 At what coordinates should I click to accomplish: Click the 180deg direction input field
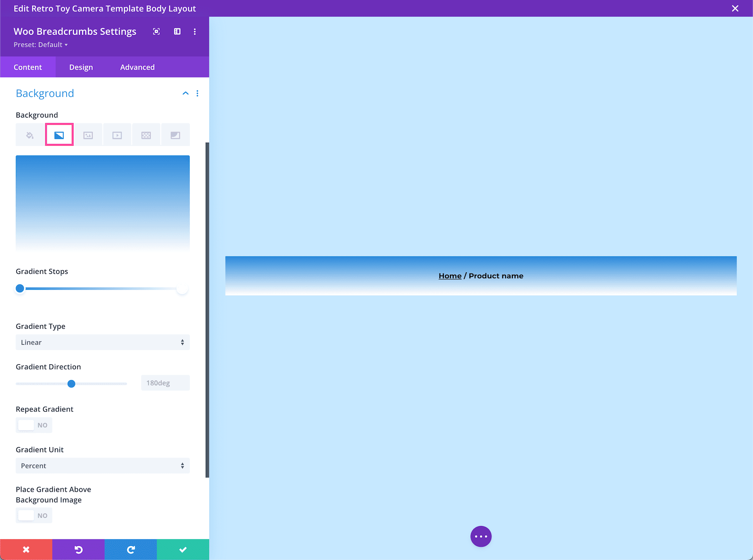tap(165, 382)
